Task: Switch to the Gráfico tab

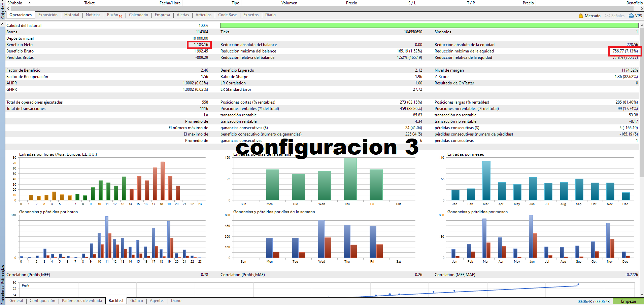Action: (x=136, y=301)
